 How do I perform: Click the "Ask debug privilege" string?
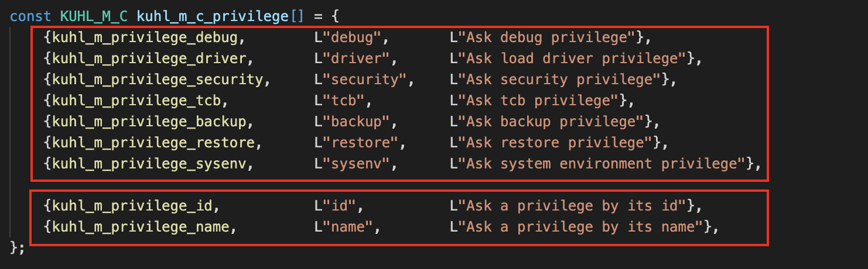coord(547,38)
